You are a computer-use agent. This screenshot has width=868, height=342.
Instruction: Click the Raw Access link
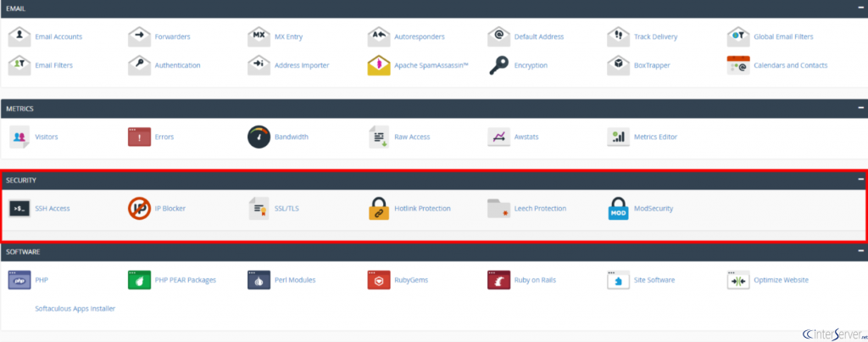point(412,137)
